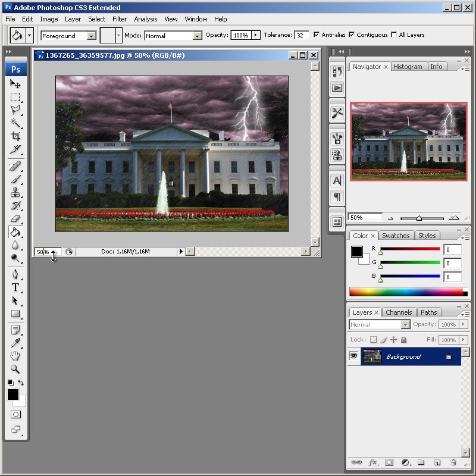This screenshot has height=476, width=476.
Task: Enter Quick Mask mode
Action: (15, 414)
